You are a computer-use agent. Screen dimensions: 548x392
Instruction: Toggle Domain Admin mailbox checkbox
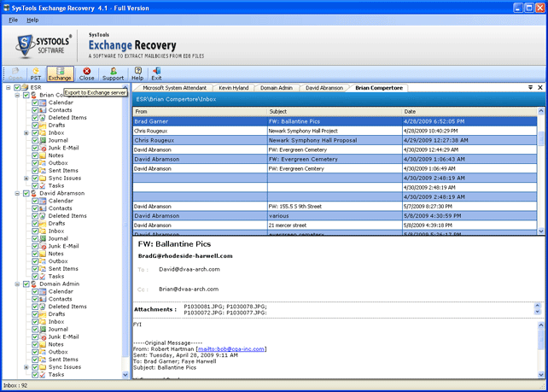click(26, 284)
